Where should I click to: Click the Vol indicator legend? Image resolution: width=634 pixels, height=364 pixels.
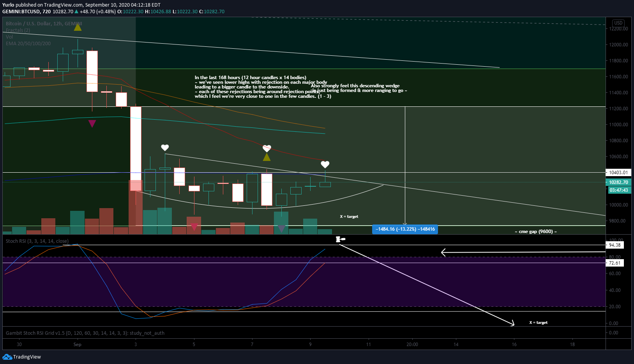click(x=9, y=37)
